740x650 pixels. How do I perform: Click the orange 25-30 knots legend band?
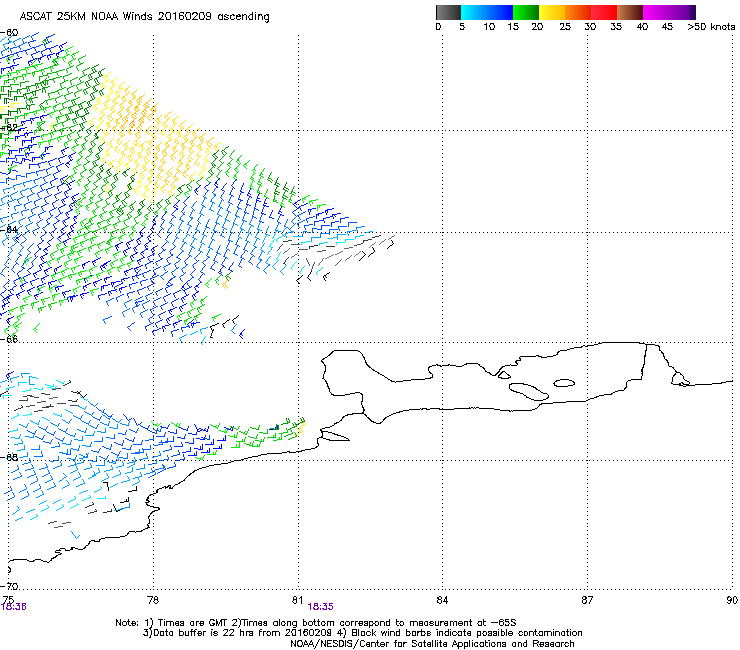click(578, 12)
